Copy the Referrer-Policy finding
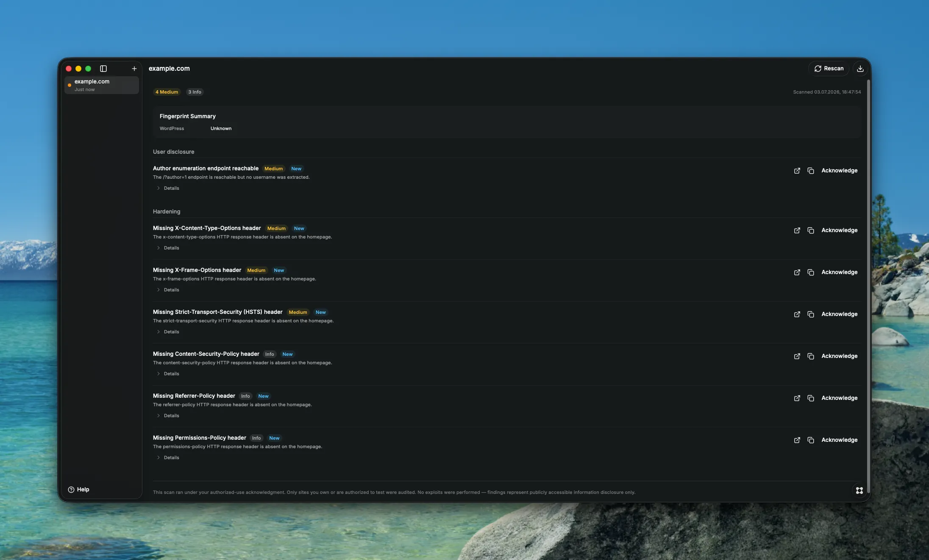 [x=811, y=398]
